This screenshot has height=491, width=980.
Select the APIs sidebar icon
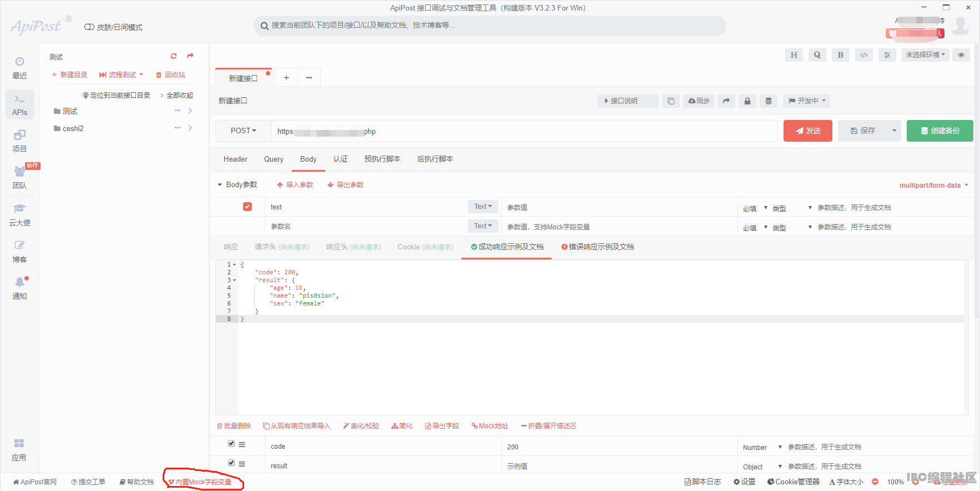pos(20,104)
